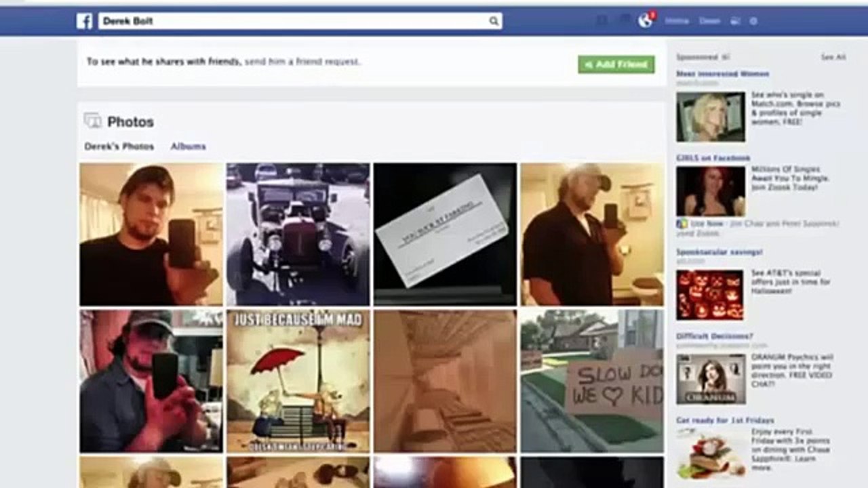Image resolution: width=868 pixels, height=488 pixels.
Task: Open the 'GIRLS on Facebook' ad link
Action: tap(713, 158)
